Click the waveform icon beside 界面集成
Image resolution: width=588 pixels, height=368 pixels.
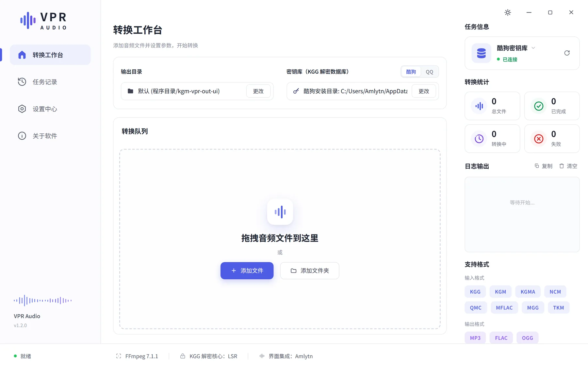(262, 356)
